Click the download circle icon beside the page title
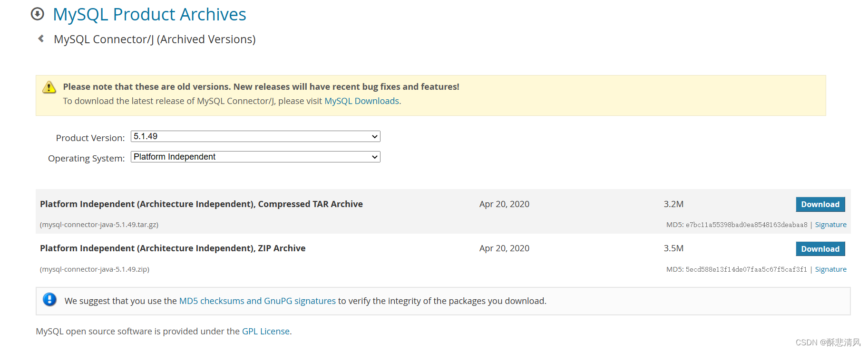This screenshot has width=868, height=351. pyautogui.click(x=37, y=14)
